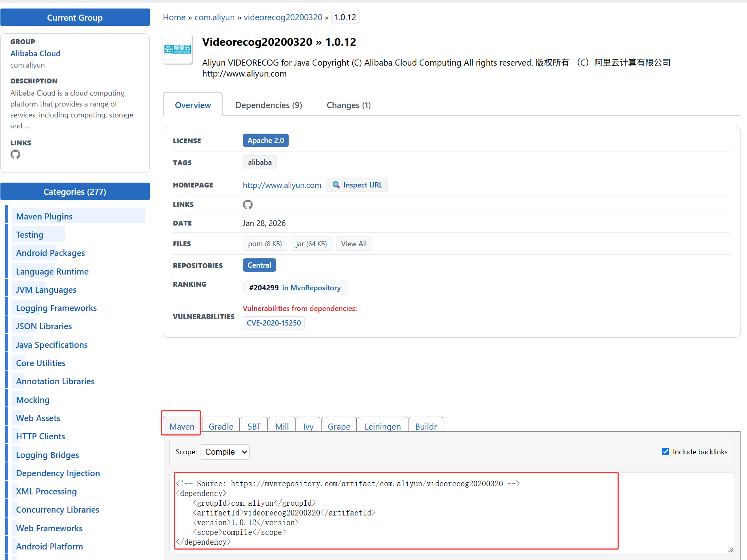The image size is (747, 560).
Task: Toggle the Include backlinks checkbox
Action: (666, 451)
